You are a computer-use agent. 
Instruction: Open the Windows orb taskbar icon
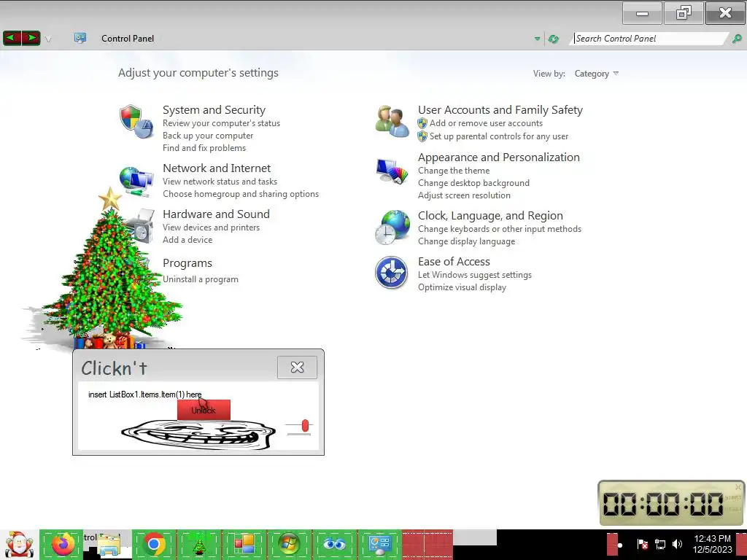(289, 544)
